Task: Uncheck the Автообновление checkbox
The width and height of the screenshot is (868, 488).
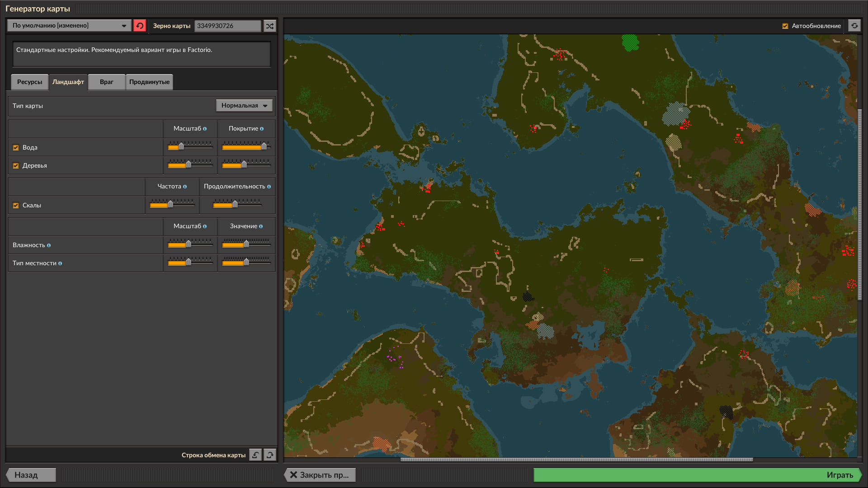Action: pyautogui.click(x=785, y=26)
